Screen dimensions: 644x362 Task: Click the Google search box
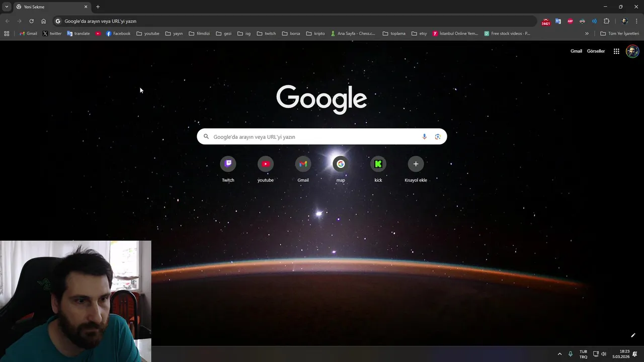(x=322, y=137)
